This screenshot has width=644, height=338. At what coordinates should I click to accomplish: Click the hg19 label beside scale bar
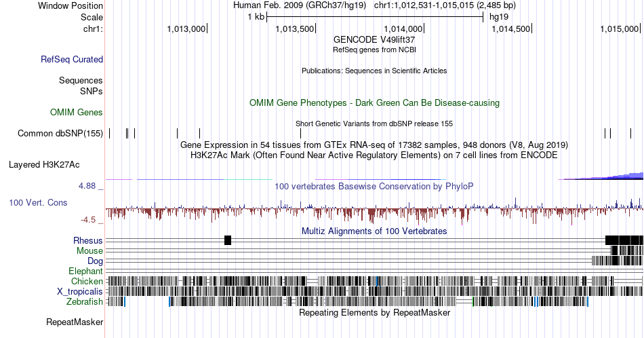(x=499, y=17)
